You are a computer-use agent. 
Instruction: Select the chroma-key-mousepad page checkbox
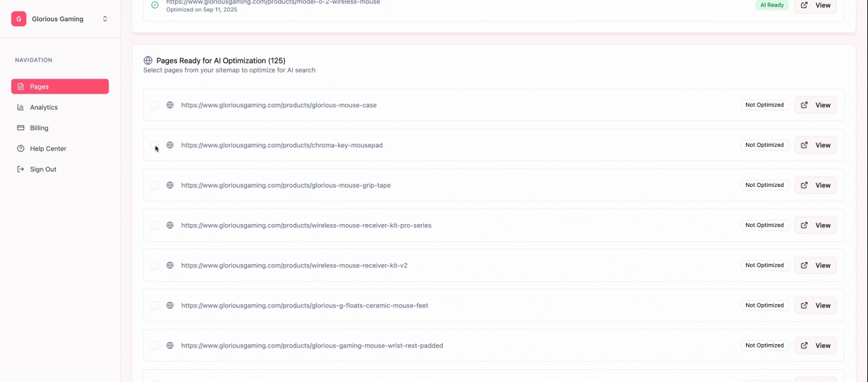point(155,145)
